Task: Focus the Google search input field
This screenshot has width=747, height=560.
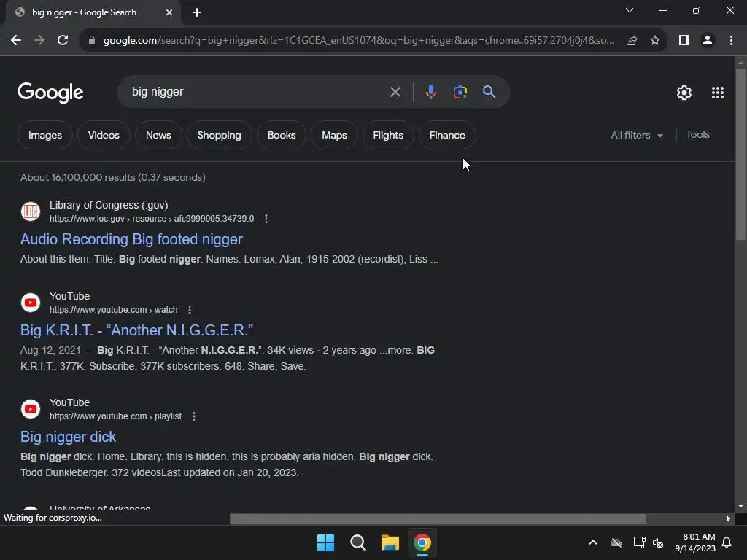Action: (258, 92)
